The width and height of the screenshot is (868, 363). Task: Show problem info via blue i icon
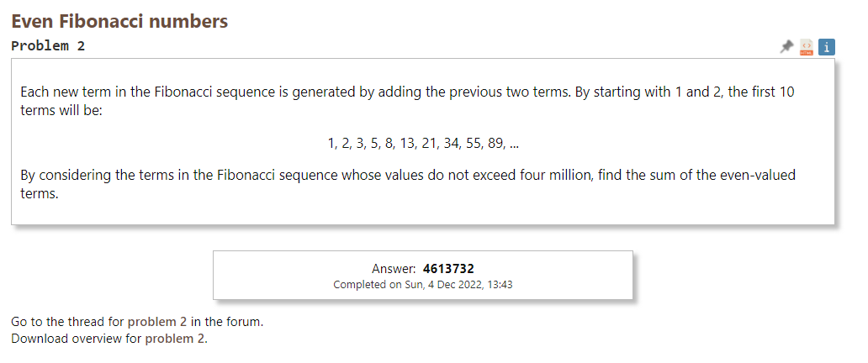827,47
